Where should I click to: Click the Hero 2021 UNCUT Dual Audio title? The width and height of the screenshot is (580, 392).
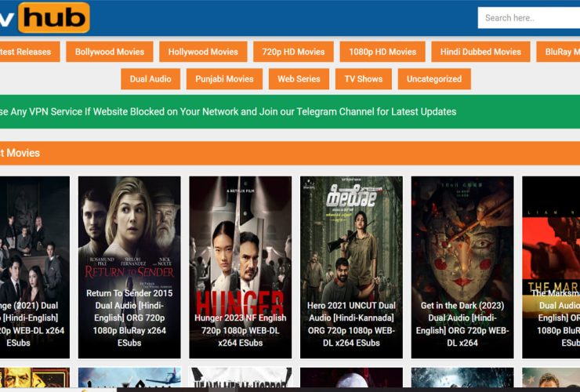[x=351, y=324]
